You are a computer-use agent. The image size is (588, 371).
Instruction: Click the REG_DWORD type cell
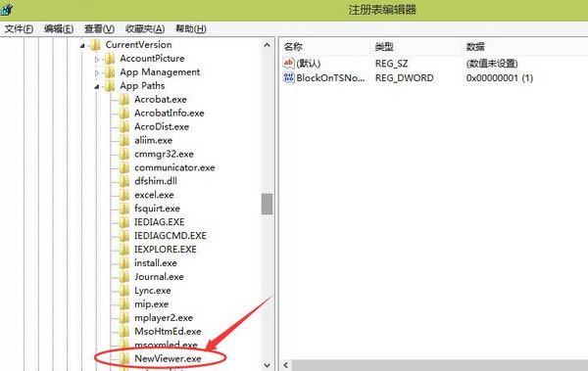click(x=404, y=78)
